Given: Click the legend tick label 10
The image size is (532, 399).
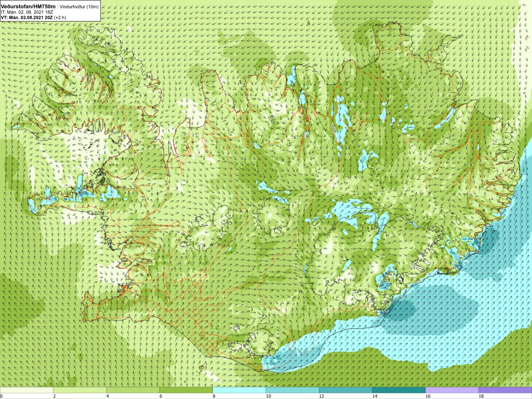Looking at the screenshot, I should tap(268, 396).
